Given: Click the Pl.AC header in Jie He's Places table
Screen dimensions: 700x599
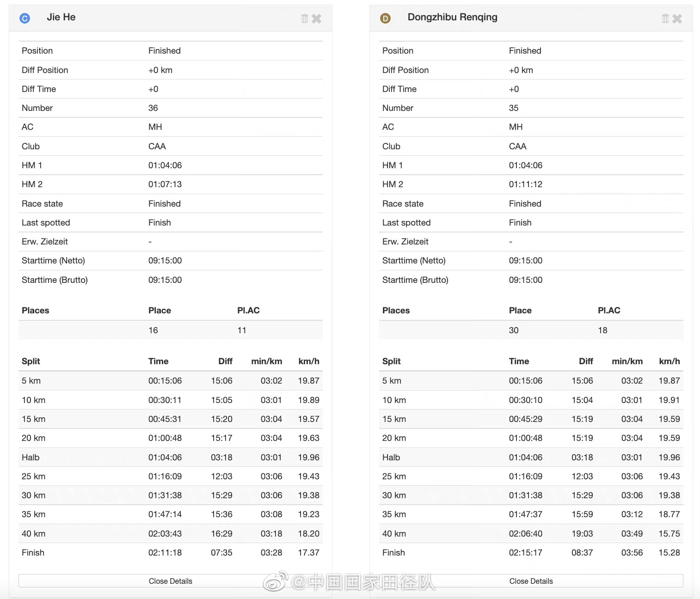Looking at the screenshot, I should pyautogui.click(x=248, y=311).
